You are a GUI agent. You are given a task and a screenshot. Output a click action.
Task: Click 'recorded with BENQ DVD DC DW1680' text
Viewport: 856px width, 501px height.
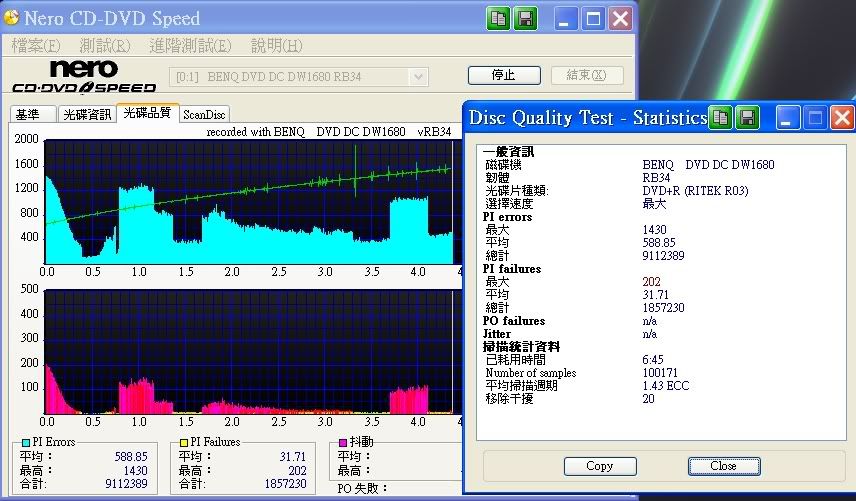pyautogui.click(x=306, y=132)
